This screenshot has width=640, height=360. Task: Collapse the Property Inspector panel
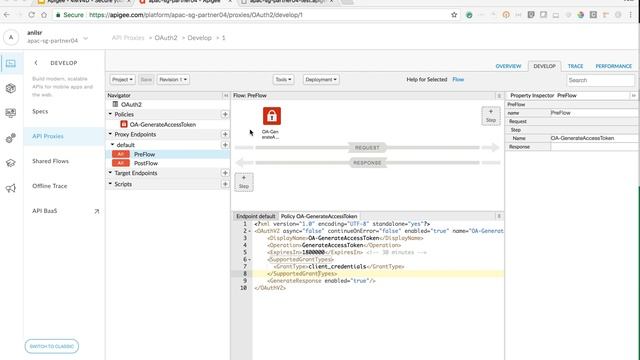(x=633, y=95)
